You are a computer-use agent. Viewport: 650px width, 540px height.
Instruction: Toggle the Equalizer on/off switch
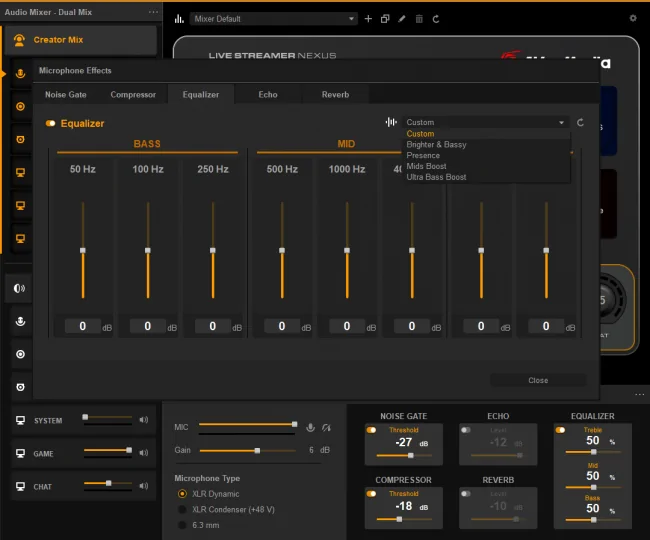click(51, 123)
